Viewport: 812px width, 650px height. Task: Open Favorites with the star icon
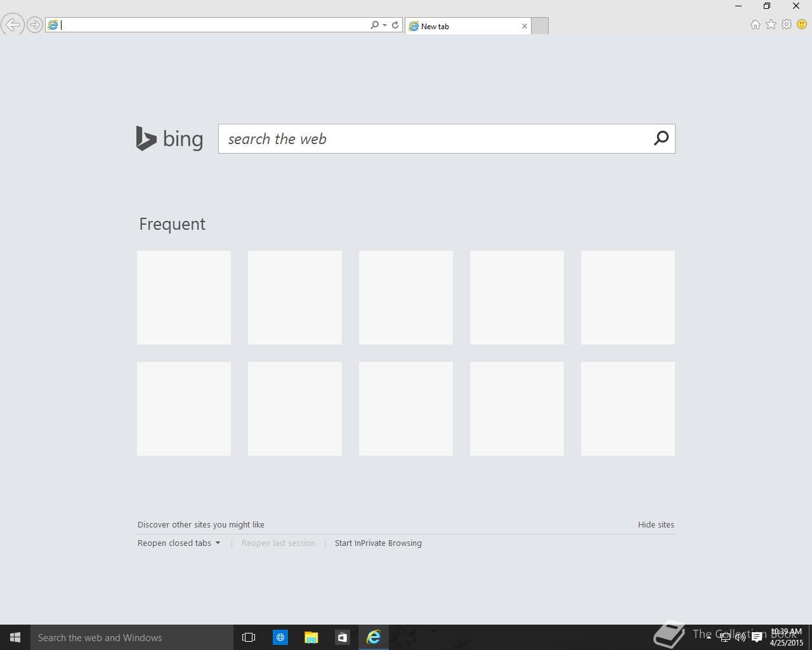(771, 24)
